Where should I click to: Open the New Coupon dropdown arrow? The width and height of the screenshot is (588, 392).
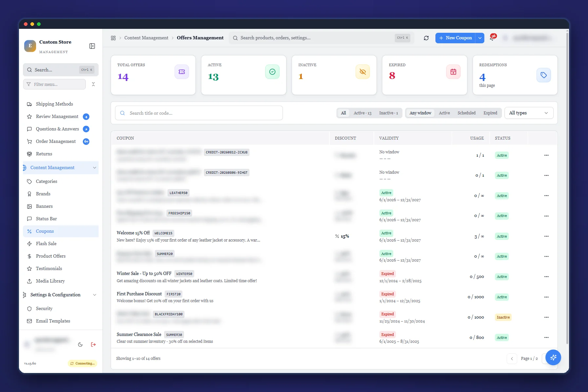(480, 38)
